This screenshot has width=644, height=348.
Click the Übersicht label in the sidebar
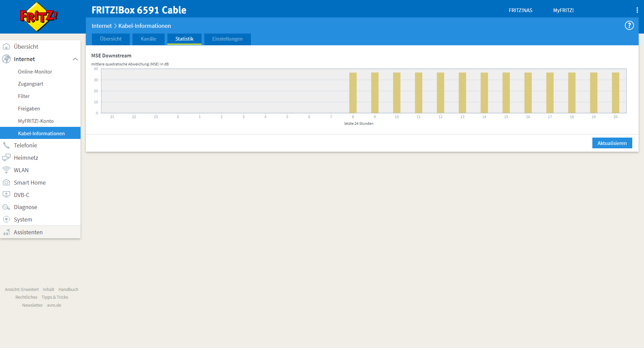point(26,47)
